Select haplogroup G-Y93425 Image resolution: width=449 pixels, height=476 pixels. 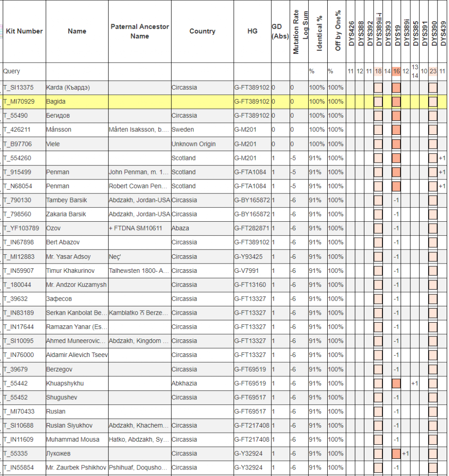click(249, 257)
